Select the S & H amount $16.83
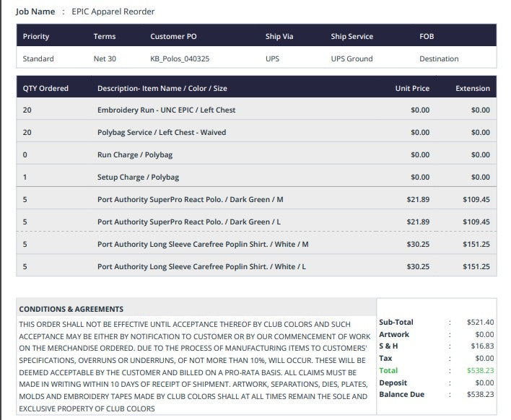The width and height of the screenshot is (511, 420). click(x=482, y=346)
